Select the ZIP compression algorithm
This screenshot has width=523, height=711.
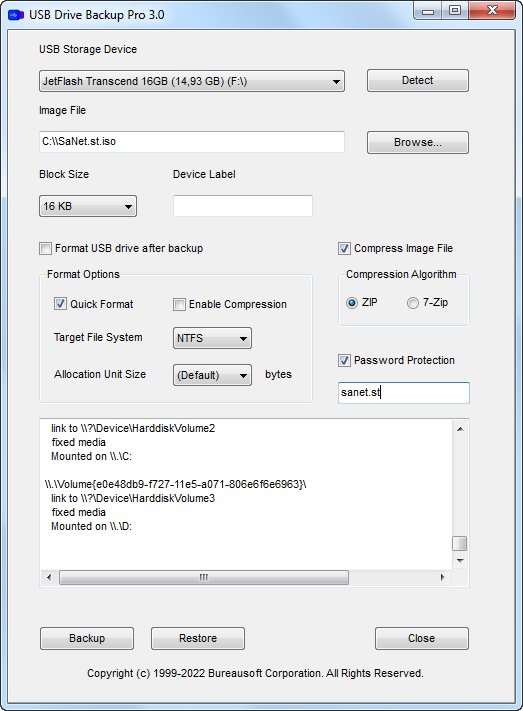click(352, 302)
